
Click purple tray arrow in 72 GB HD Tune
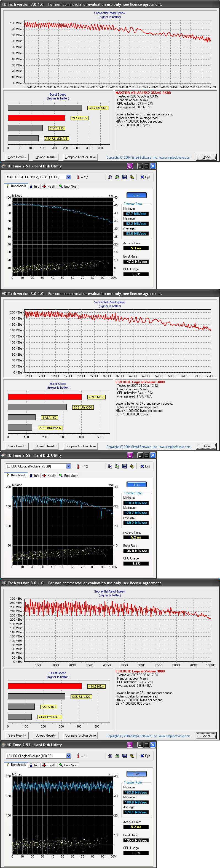[130, 455]
